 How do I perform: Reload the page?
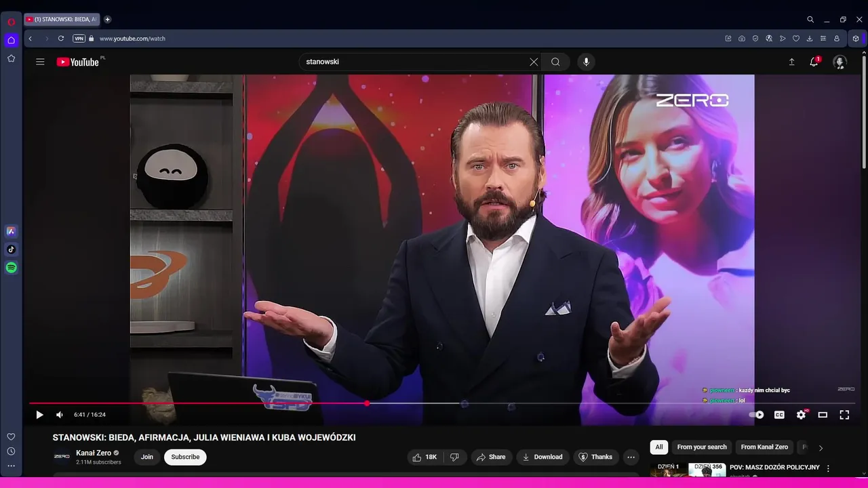click(61, 39)
